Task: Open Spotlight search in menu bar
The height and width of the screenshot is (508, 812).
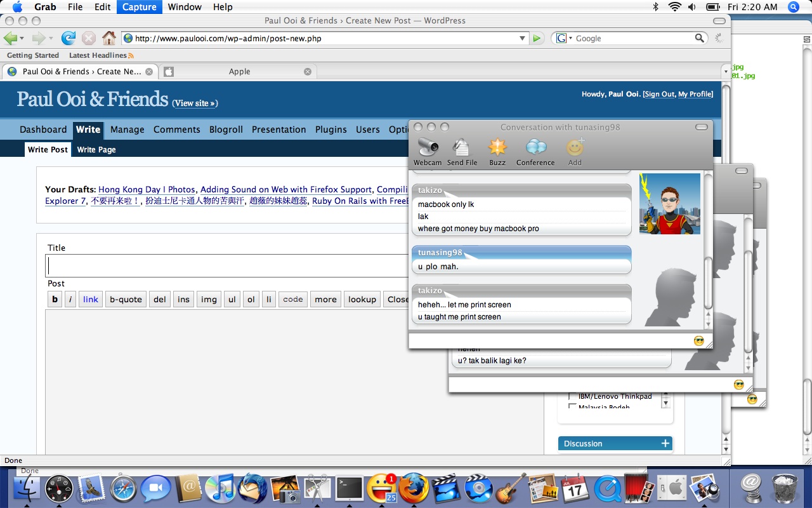Action: pyautogui.click(x=794, y=7)
